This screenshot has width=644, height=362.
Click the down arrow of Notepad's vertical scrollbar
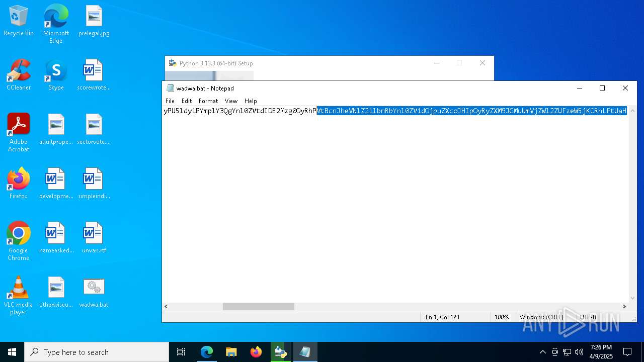pyautogui.click(x=633, y=298)
